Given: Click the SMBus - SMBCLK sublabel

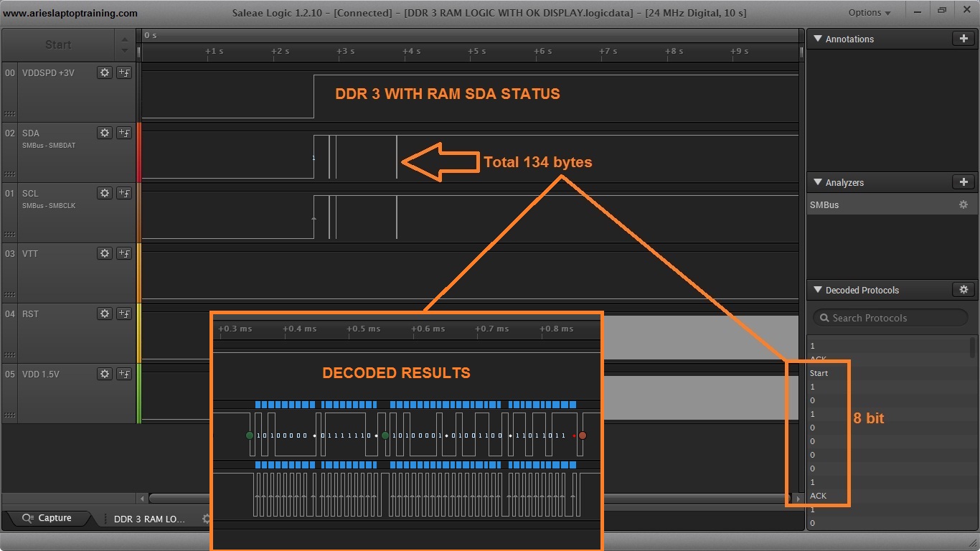Looking at the screenshot, I should 49,206.
